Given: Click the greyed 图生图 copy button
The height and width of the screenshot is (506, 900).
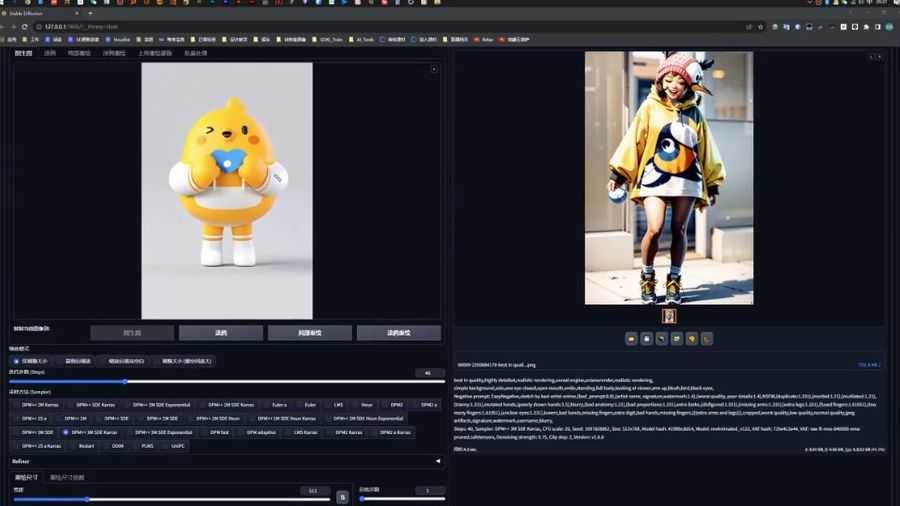Looking at the screenshot, I should point(132,333).
